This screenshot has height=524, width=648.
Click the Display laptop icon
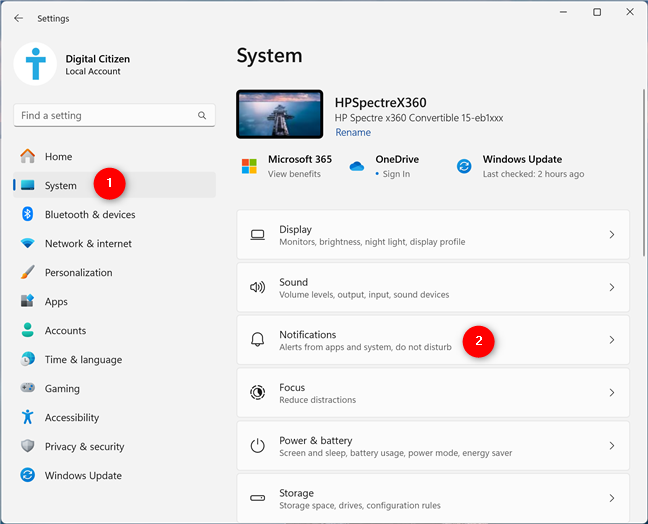[257, 235]
